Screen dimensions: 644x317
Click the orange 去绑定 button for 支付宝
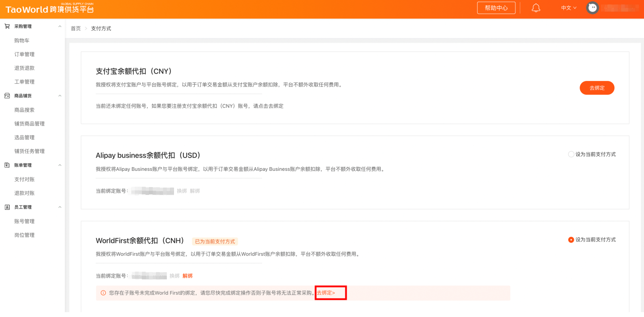[x=597, y=88]
